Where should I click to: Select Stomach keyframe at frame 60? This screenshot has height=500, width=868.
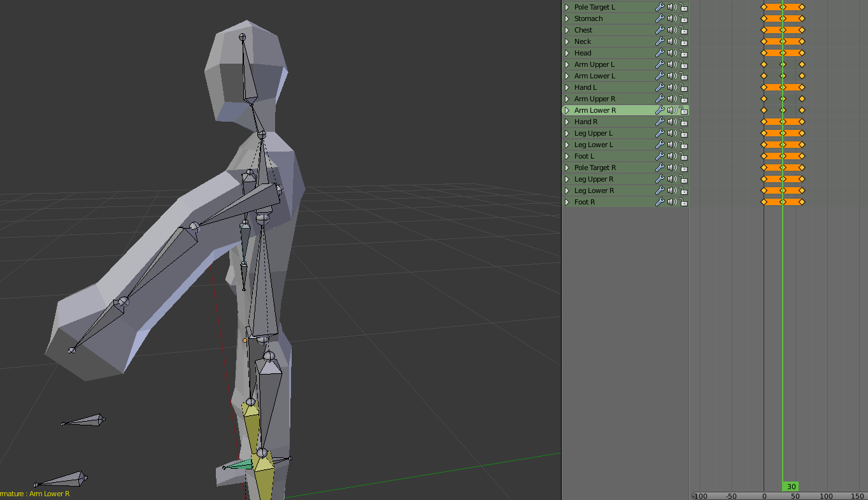(x=802, y=18)
